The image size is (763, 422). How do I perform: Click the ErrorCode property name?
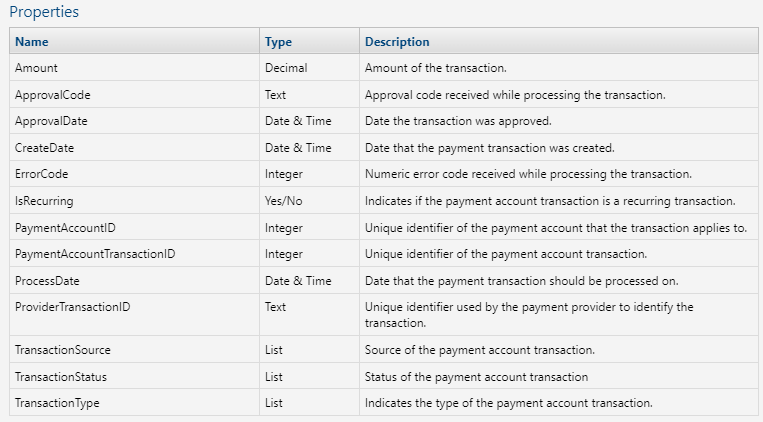click(42, 175)
